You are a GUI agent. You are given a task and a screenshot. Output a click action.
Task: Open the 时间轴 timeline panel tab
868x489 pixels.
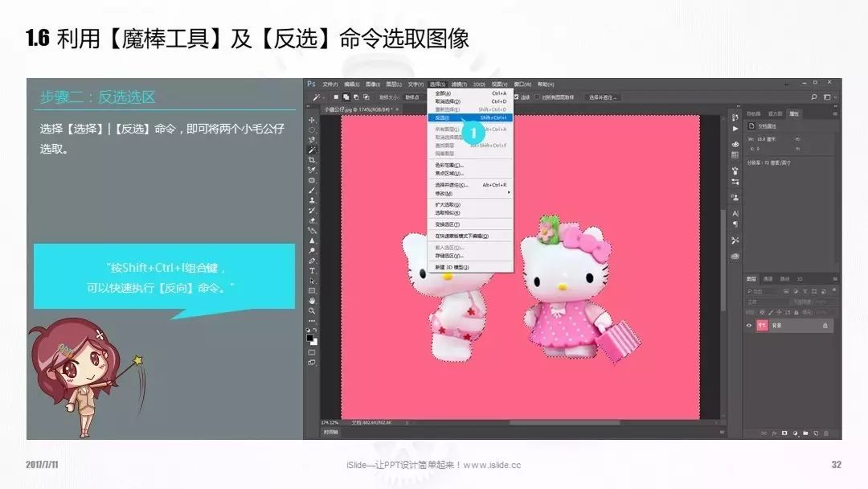(x=331, y=432)
